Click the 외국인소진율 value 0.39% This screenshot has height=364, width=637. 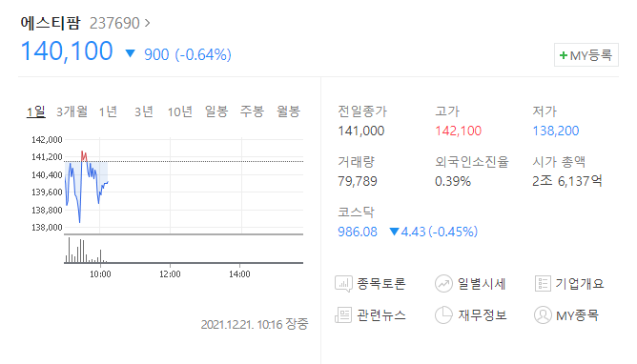click(x=453, y=181)
